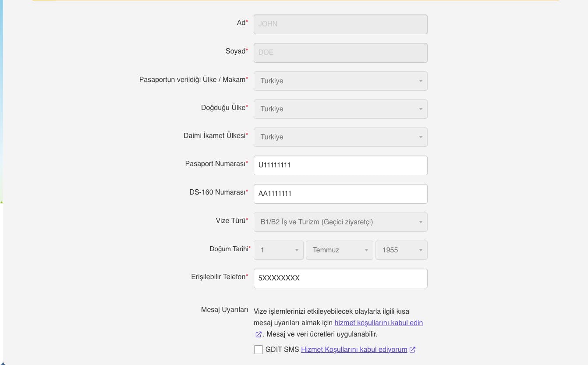Check the GDIT SMS consent checkbox
Image resolution: width=588 pixels, height=365 pixels.
pyautogui.click(x=259, y=350)
